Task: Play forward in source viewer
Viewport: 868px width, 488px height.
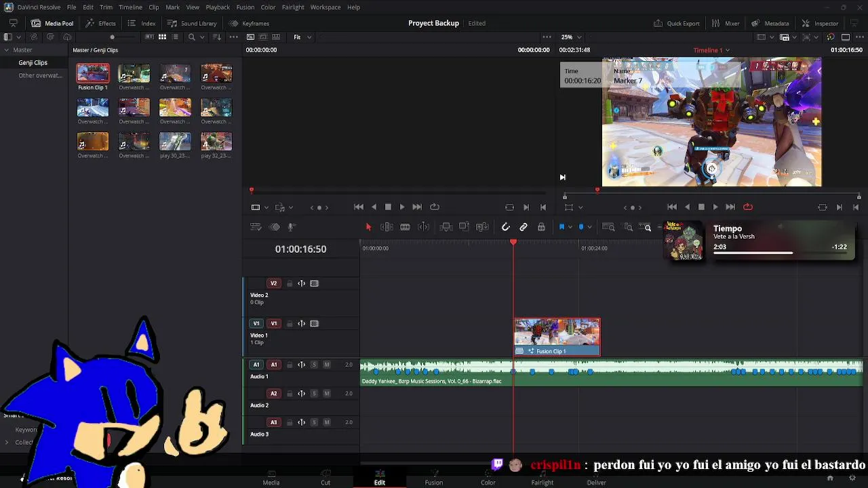Action: [402, 207]
